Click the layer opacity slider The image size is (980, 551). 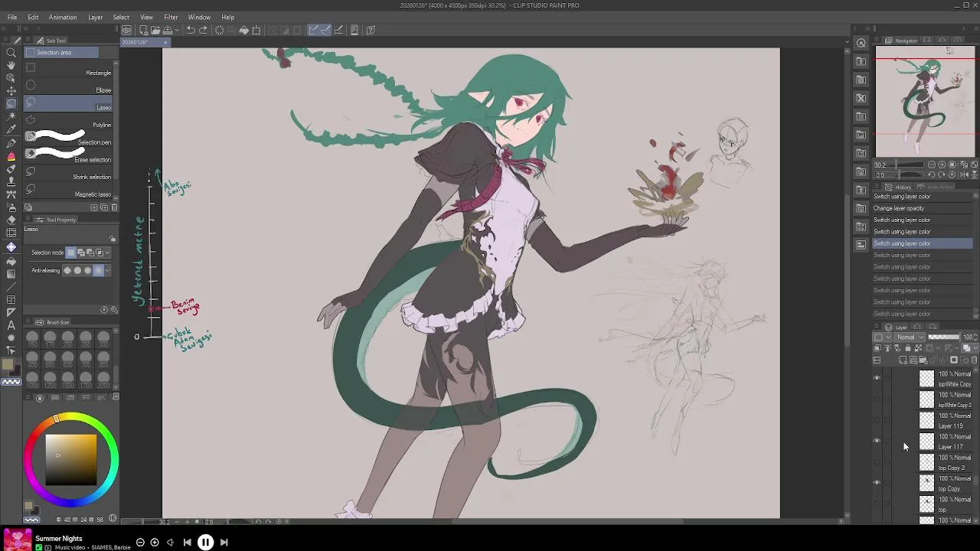tap(943, 337)
